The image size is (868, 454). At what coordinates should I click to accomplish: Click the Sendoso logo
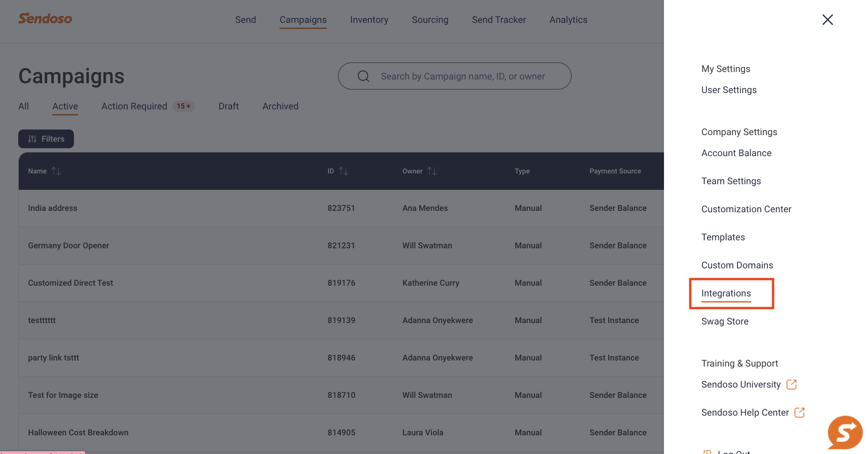pos(45,19)
